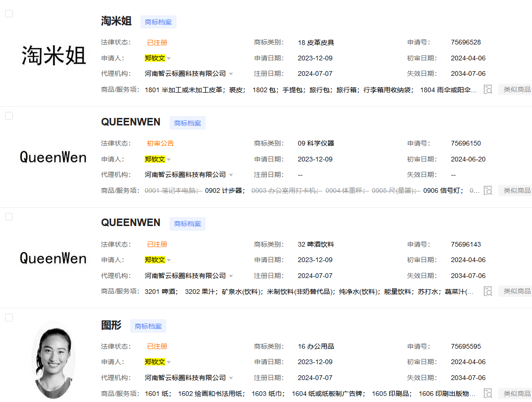Click category 16 办公用品

(x=316, y=346)
